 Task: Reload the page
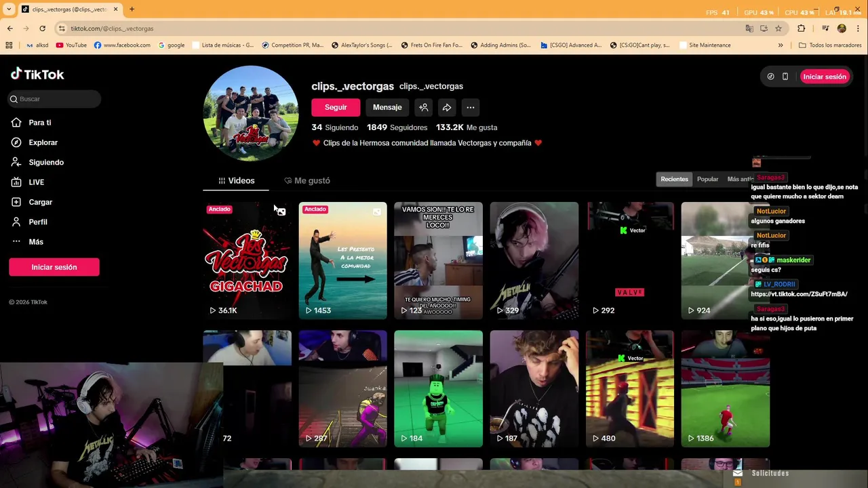click(42, 28)
